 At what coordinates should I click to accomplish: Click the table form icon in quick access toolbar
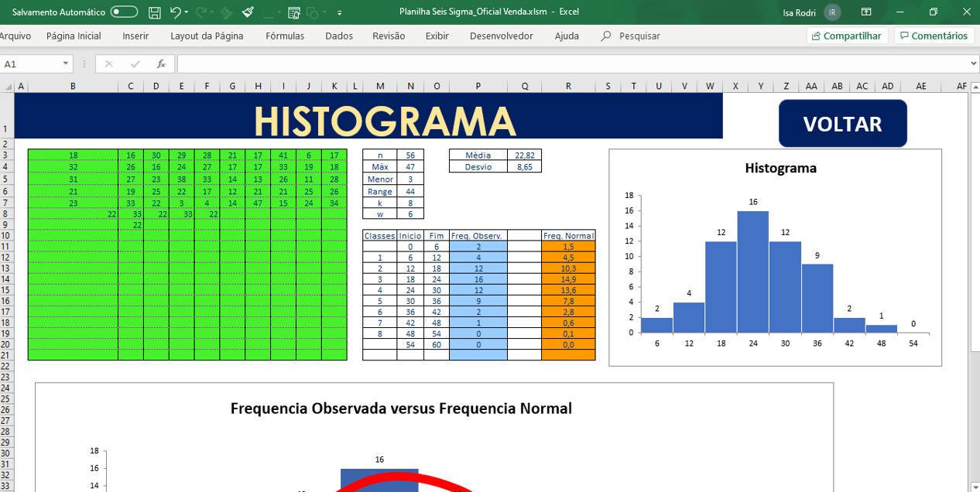293,12
